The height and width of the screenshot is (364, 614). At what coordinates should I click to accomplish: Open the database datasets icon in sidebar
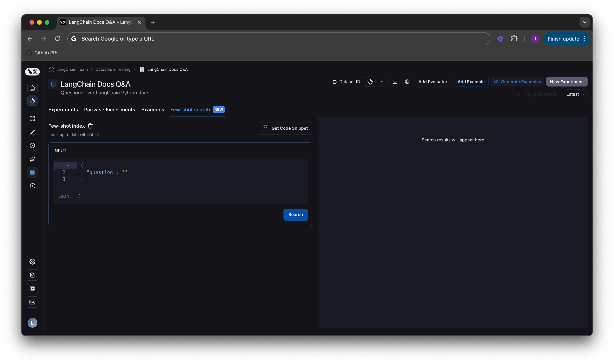32,172
